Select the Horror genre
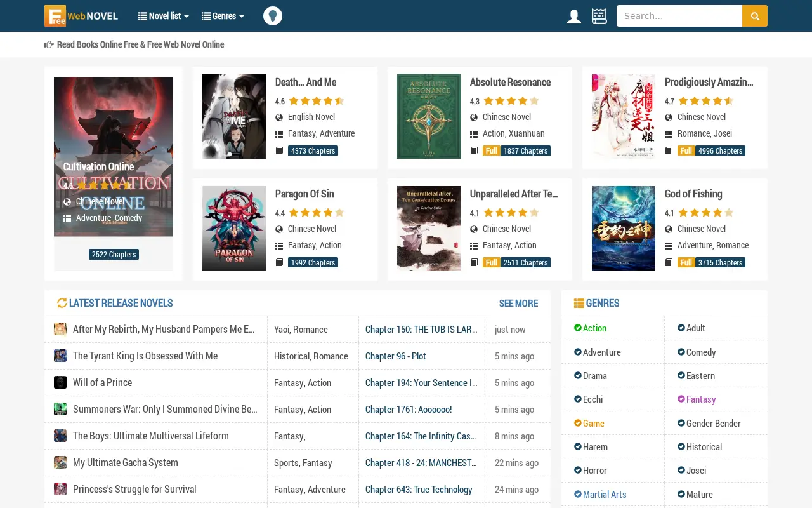 point(591,471)
